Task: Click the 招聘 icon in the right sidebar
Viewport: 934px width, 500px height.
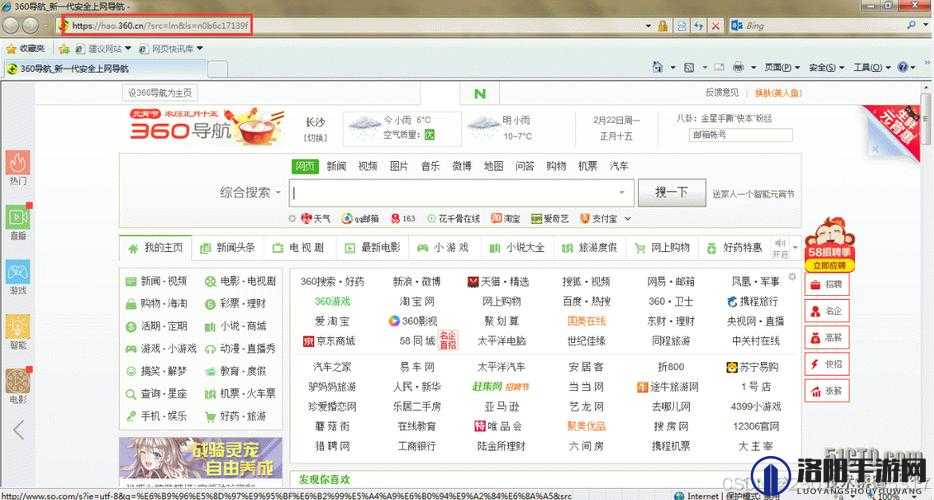Action: point(827,285)
